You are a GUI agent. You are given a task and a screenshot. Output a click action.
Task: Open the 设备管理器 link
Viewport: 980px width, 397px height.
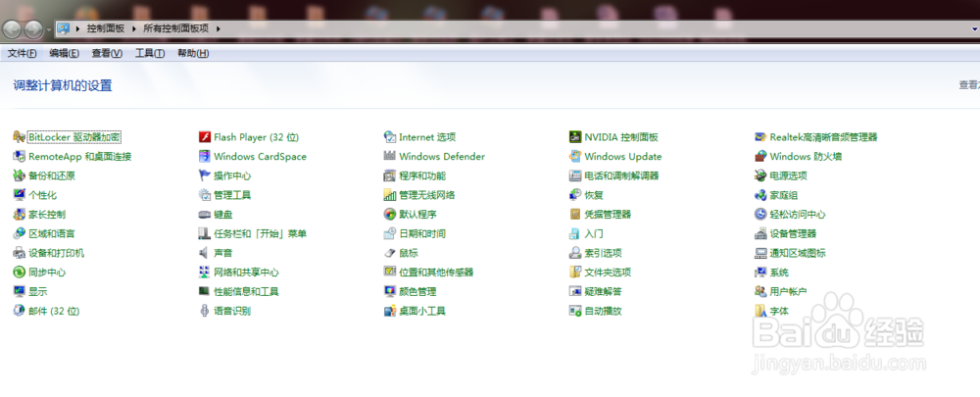tap(793, 234)
